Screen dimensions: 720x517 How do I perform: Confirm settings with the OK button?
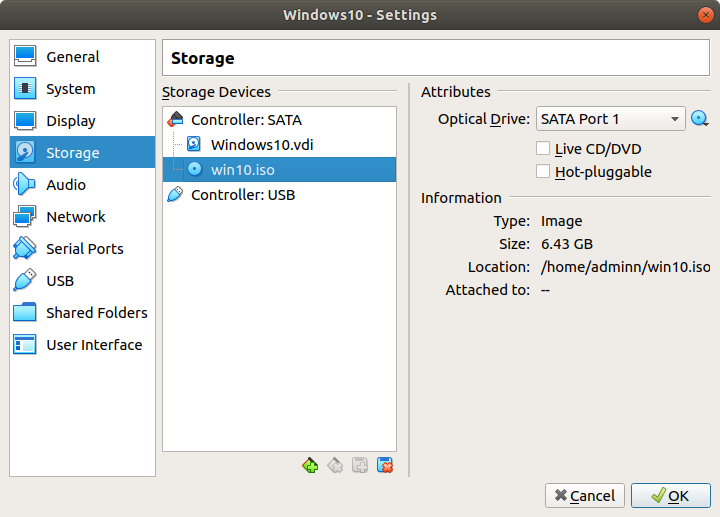[x=671, y=495]
